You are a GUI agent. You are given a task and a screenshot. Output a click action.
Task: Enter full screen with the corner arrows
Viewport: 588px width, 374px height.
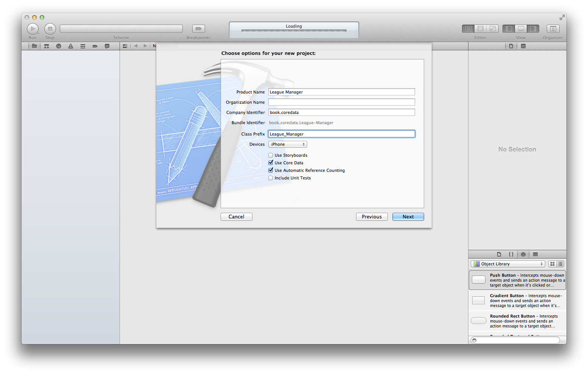point(562,17)
